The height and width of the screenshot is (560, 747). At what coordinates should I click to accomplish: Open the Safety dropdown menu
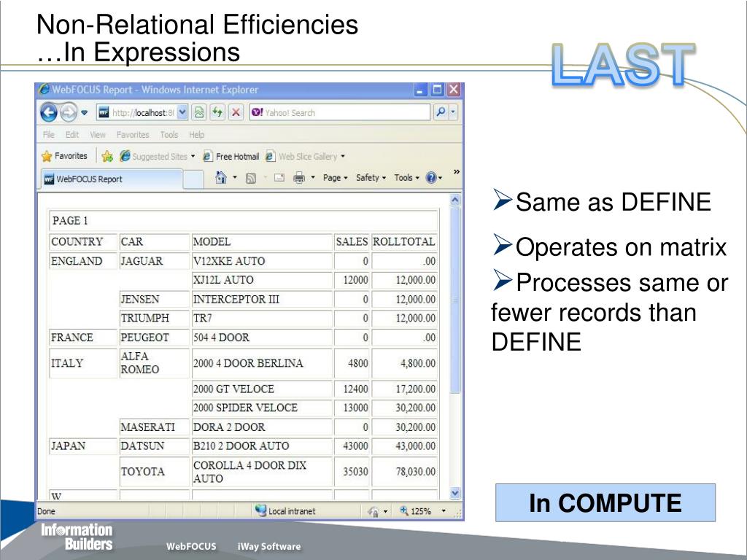point(371,178)
